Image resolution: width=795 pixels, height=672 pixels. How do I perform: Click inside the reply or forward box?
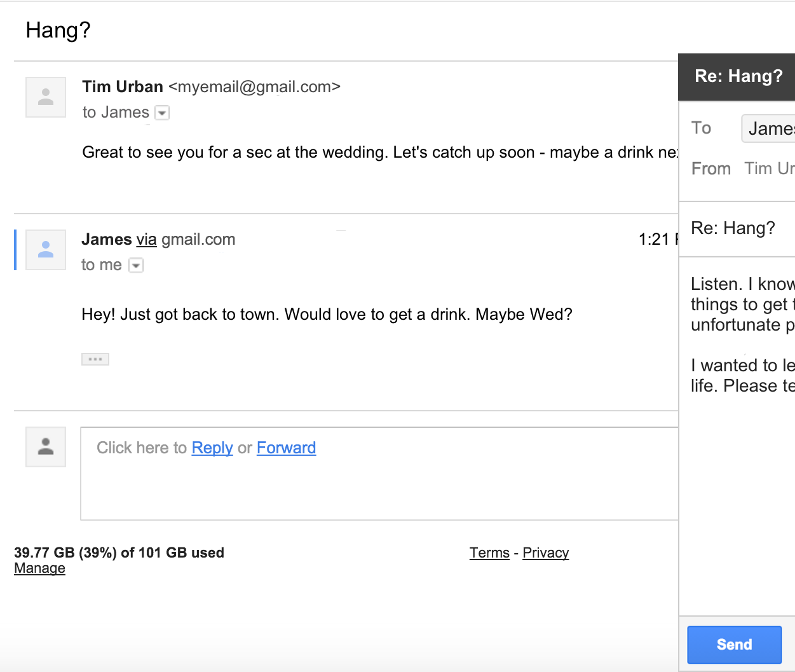coord(379,474)
